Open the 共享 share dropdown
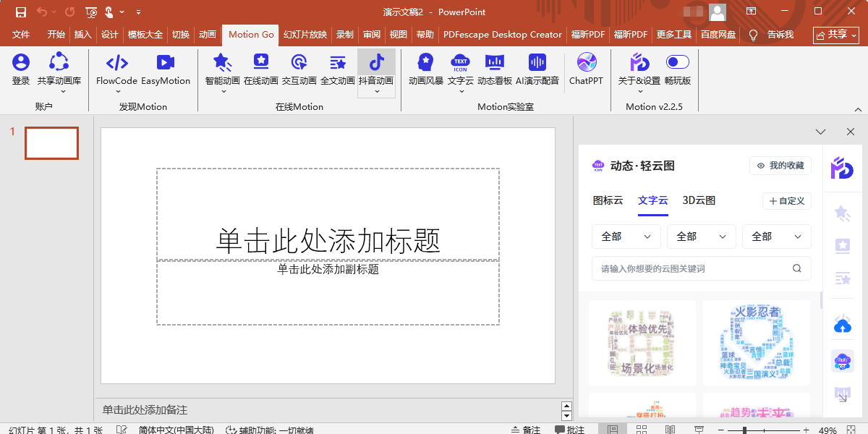Viewport: 868px width, 434px height. [x=835, y=34]
